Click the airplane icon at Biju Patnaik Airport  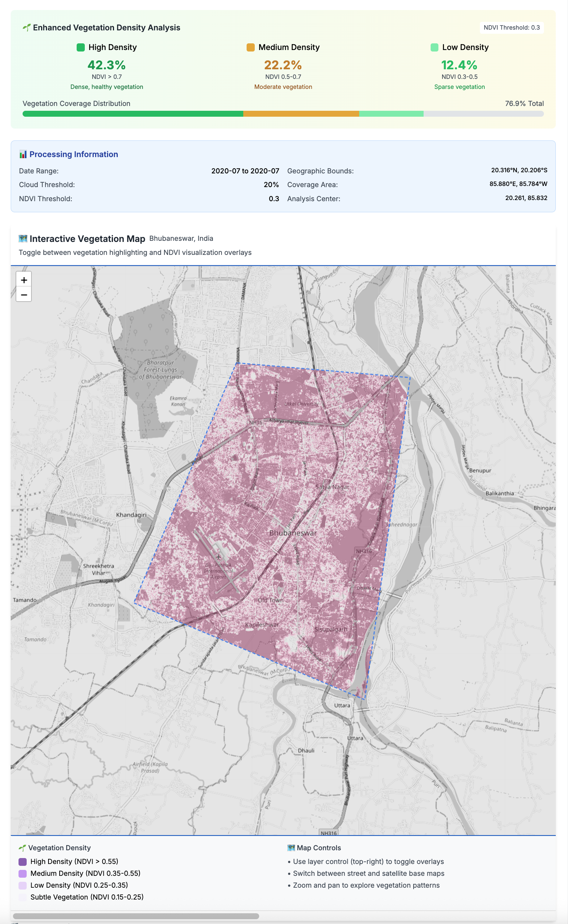(218, 557)
